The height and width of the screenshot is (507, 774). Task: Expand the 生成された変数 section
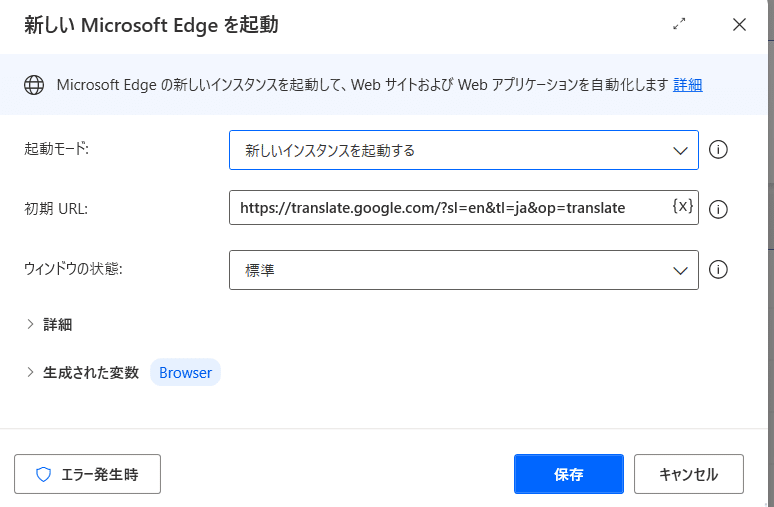coord(82,372)
